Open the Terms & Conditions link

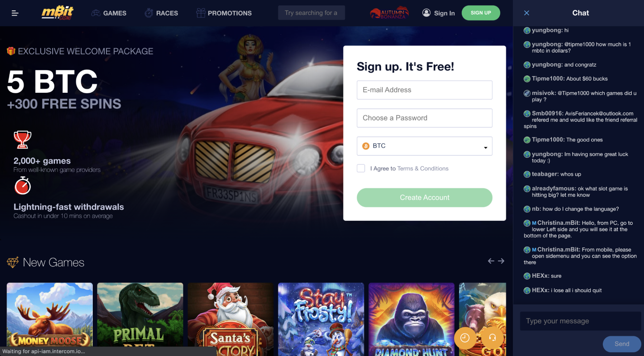point(423,168)
